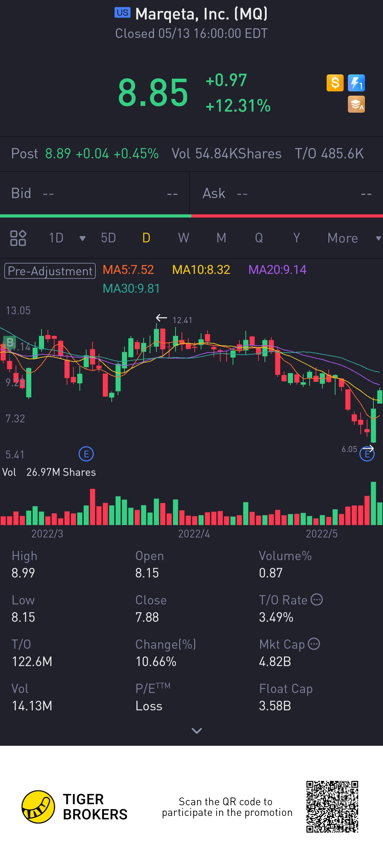This screenshot has height=868, width=383.
Task: Tap the Bid quote panel
Action: pyautogui.click(x=95, y=193)
